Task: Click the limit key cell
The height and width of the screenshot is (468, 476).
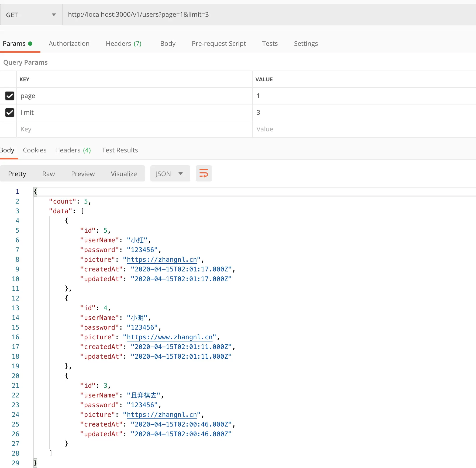Action: (x=134, y=113)
